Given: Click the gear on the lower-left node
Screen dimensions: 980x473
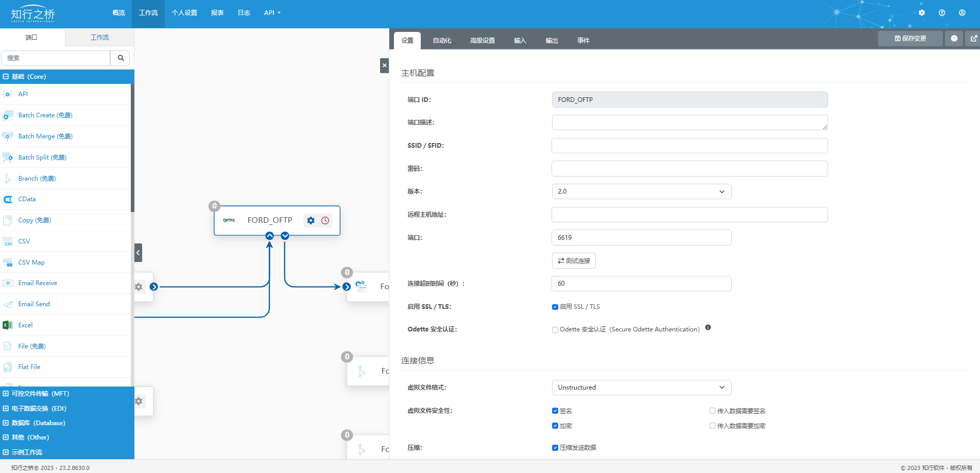Looking at the screenshot, I should pyautogui.click(x=139, y=401).
